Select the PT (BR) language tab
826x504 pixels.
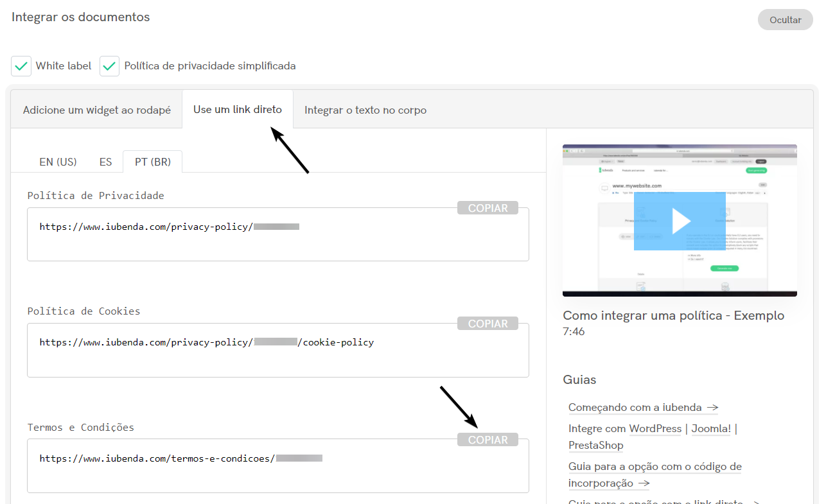(x=153, y=162)
